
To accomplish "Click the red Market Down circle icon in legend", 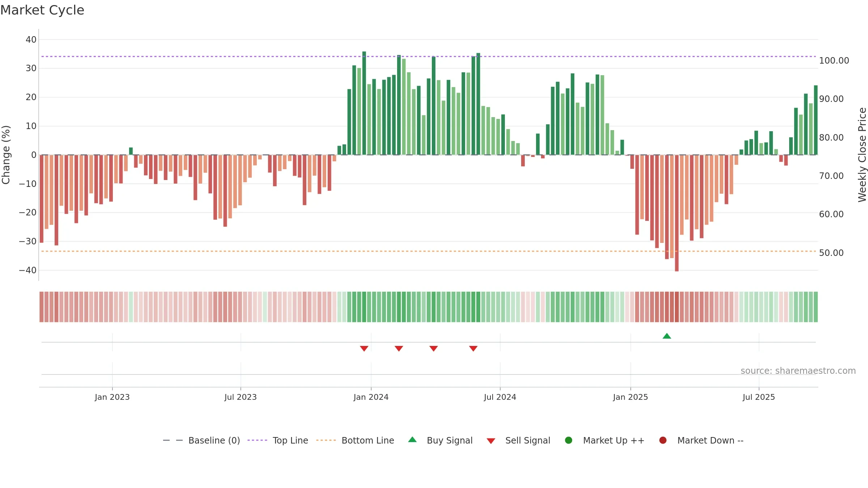I will [663, 440].
